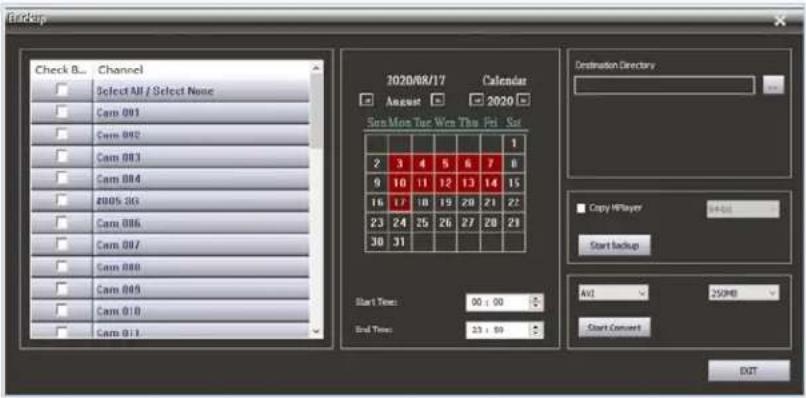Adjust End Time with its spinner arrows
This screenshot has height=398, width=806.
pos(536,330)
